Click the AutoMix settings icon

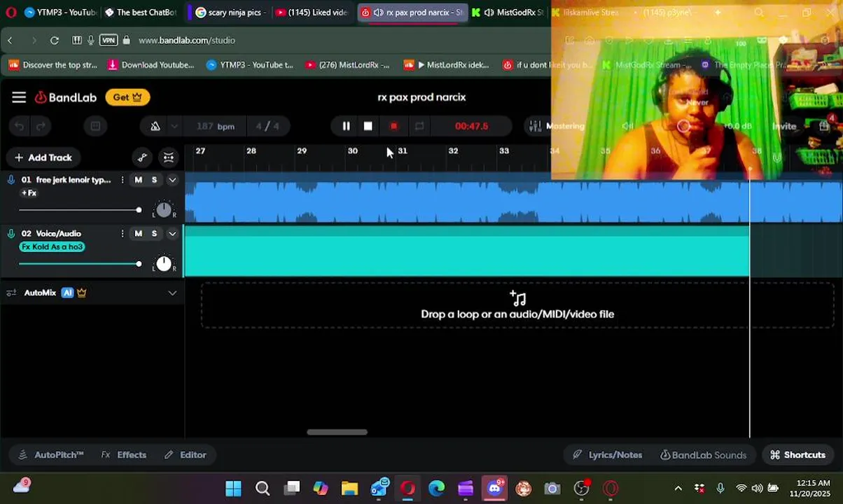[x=11, y=293]
